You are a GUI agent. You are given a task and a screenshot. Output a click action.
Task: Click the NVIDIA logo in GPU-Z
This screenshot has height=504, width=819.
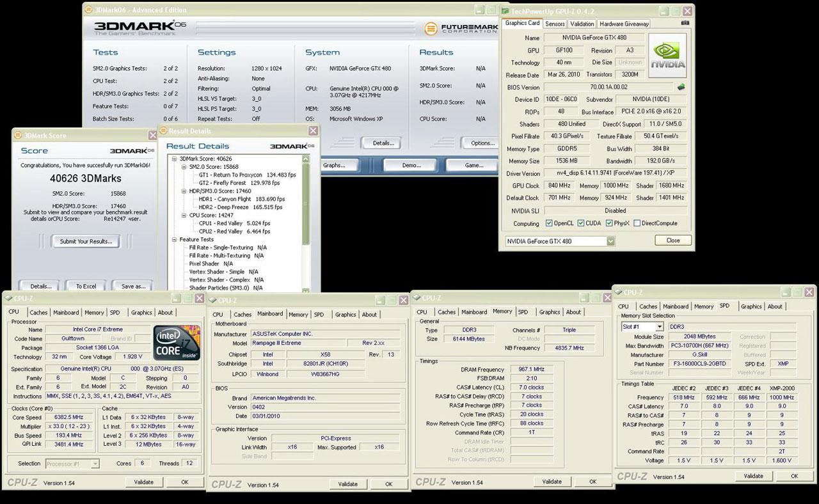667,56
